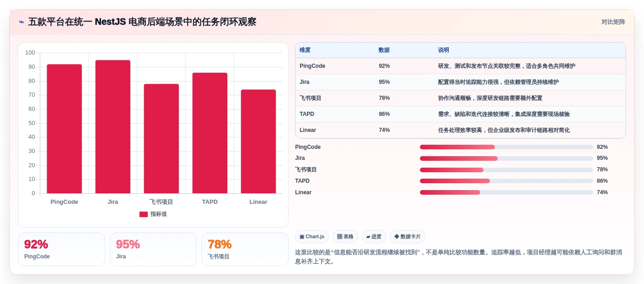Click the Jira bar in the chart
The width and height of the screenshot is (644, 284).
(113, 126)
